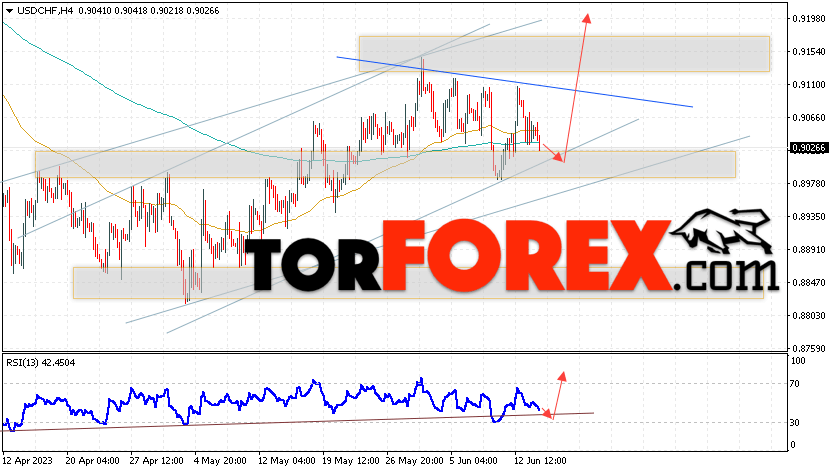
Task: Click the 4 May 20:00 time label
Action: [x=220, y=460]
